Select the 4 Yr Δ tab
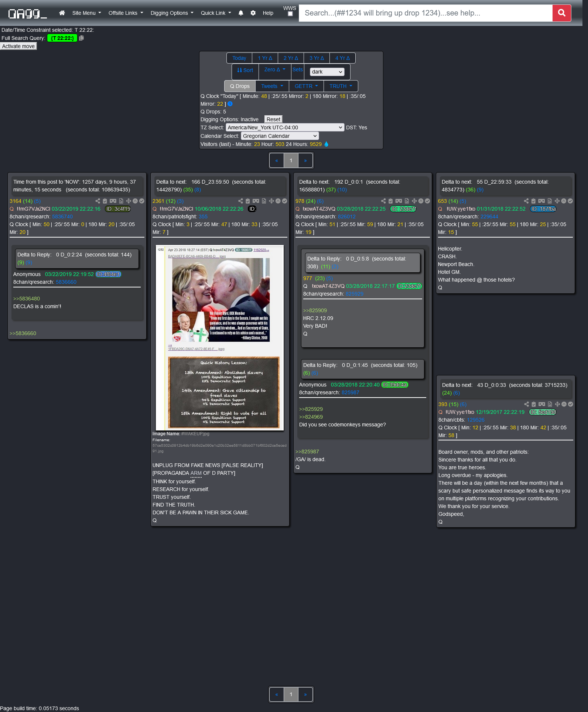 [342, 58]
